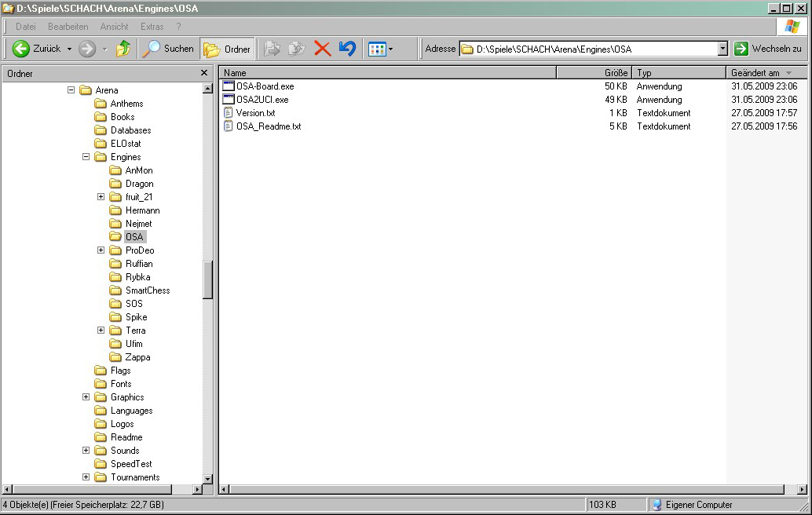Click the red X delete icon
Viewport: 812px width, 515px height.
[x=322, y=49]
